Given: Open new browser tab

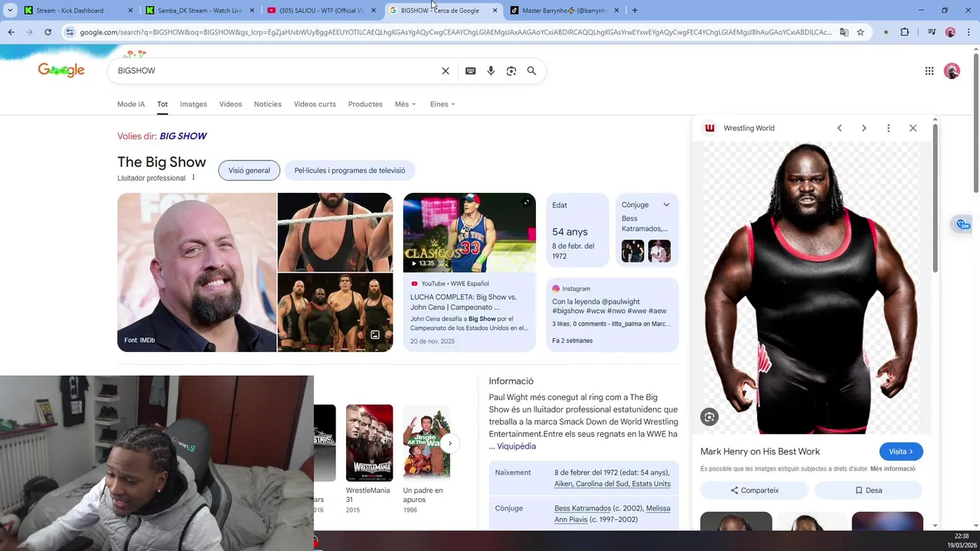Looking at the screenshot, I should coord(635,10).
